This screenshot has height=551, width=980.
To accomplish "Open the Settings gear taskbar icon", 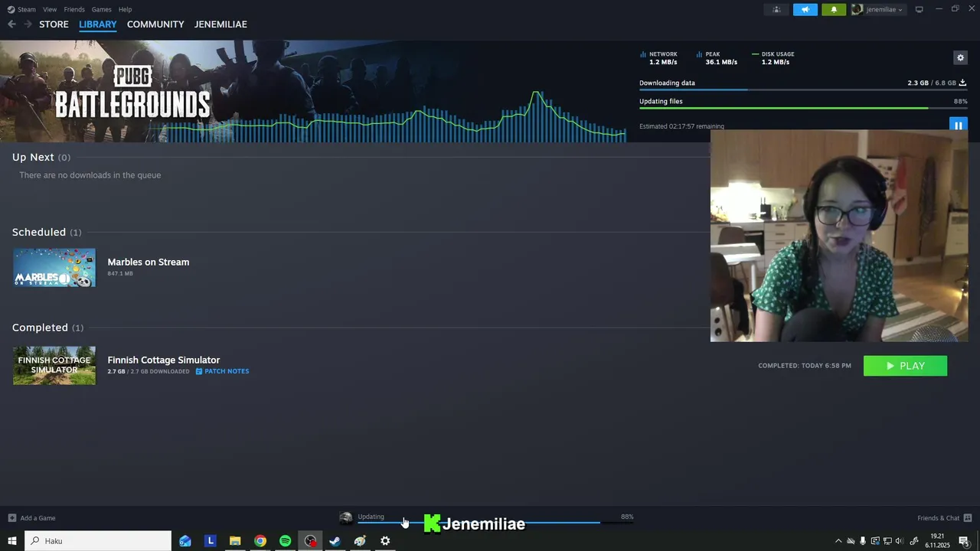I will [385, 541].
